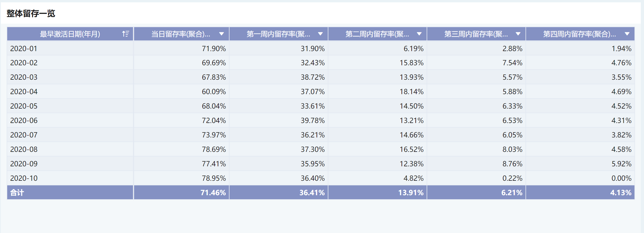This screenshot has height=233, width=644.
Task: Click the 4.13% total fourth-week value
Action: [621, 193]
